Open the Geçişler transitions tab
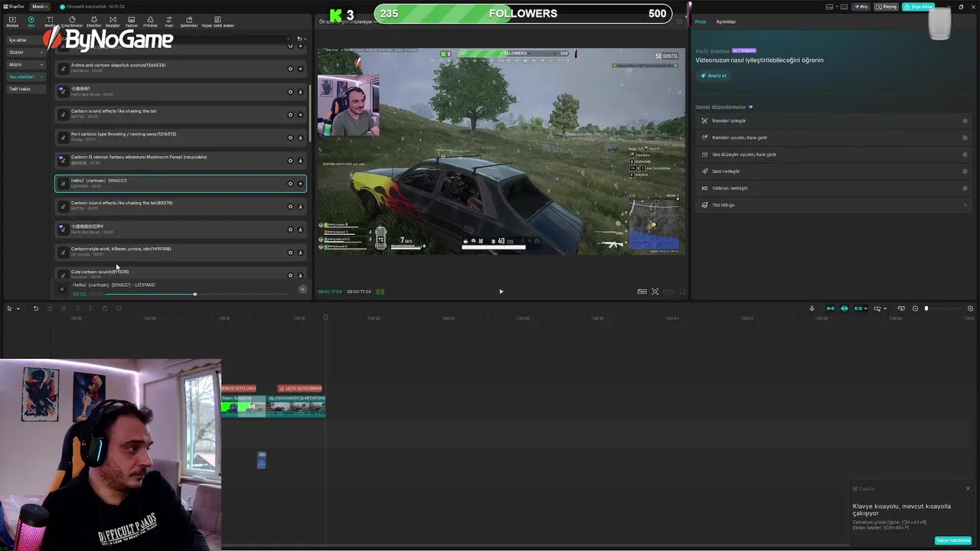The image size is (980, 551). (113, 21)
